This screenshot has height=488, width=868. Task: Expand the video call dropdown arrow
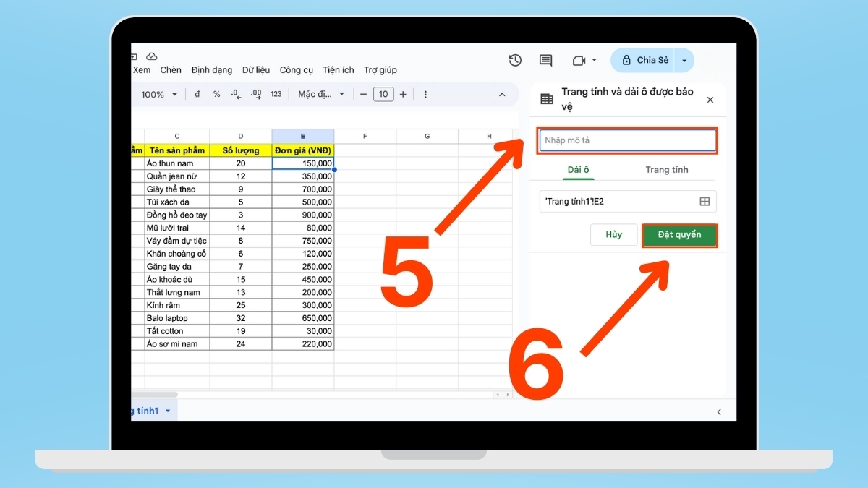click(x=595, y=61)
